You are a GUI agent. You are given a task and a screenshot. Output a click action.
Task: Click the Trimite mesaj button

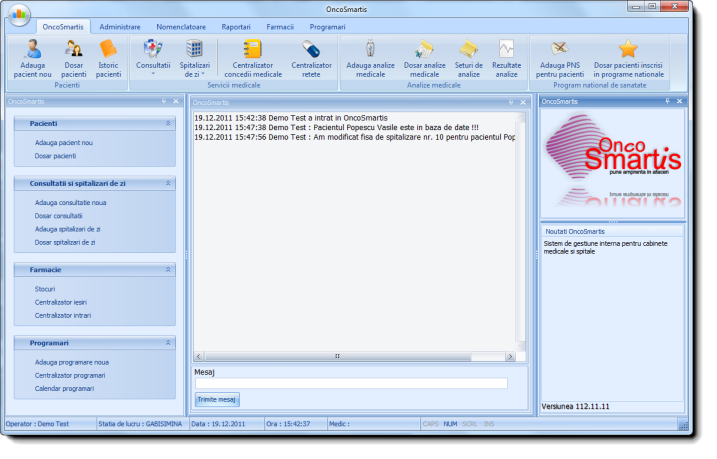click(217, 400)
